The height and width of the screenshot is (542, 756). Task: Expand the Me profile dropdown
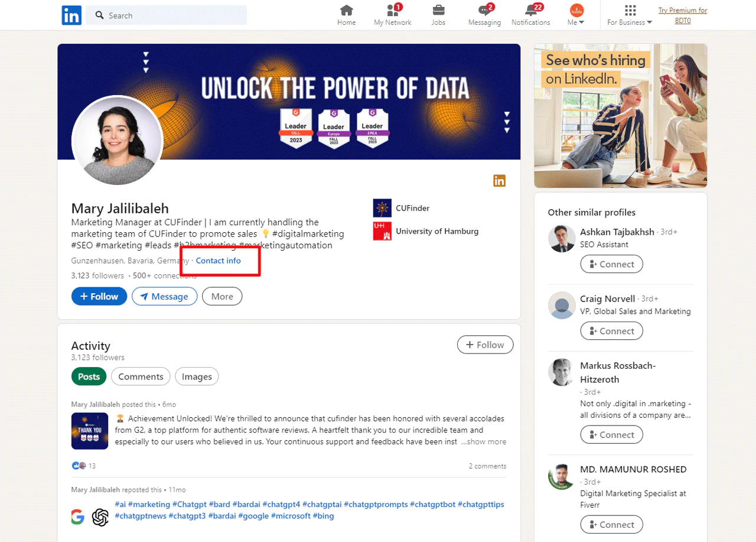click(576, 15)
